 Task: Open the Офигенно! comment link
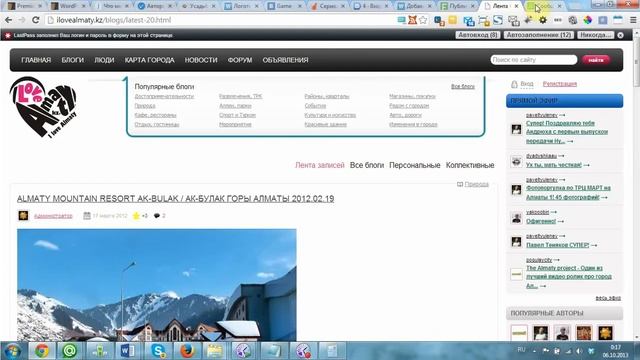pos(541,221)
